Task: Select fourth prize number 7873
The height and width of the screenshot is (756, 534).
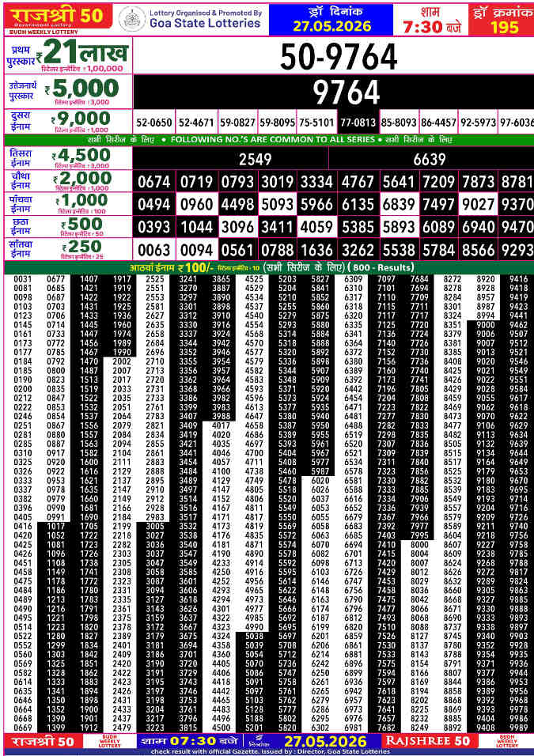Action: pos(478,182)
